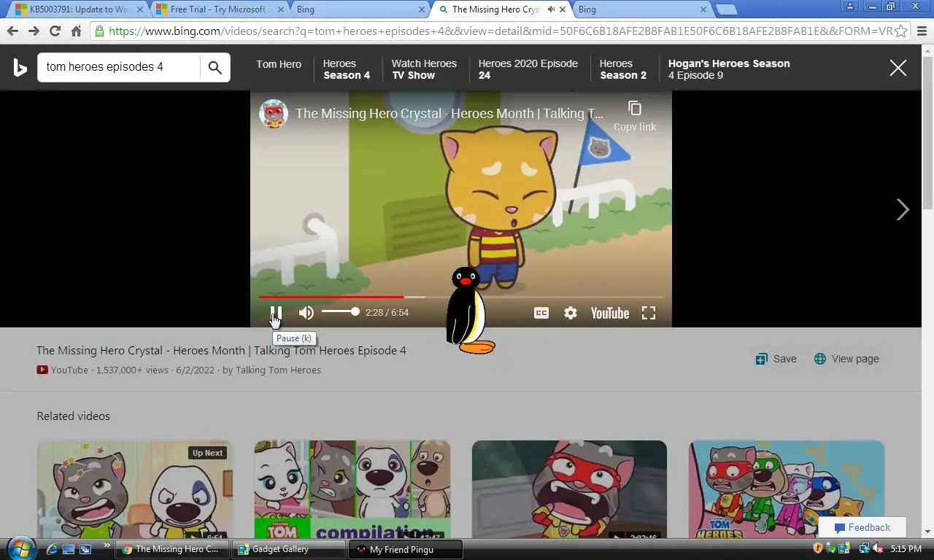Screen dimensions: 934x560
Task: Focus the search box containing 'tom heroes episodes 4'
Action: pyautogui.click(x=118, y=67)
